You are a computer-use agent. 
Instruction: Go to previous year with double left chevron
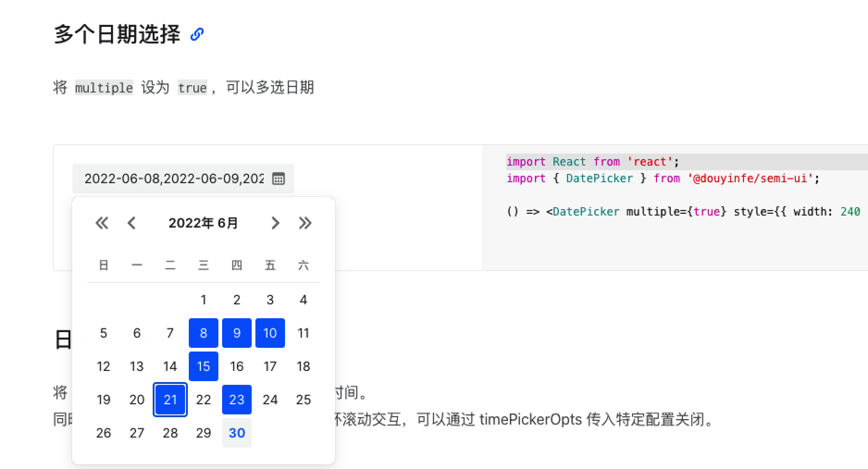pyautogui.click(x=102, y=223)
